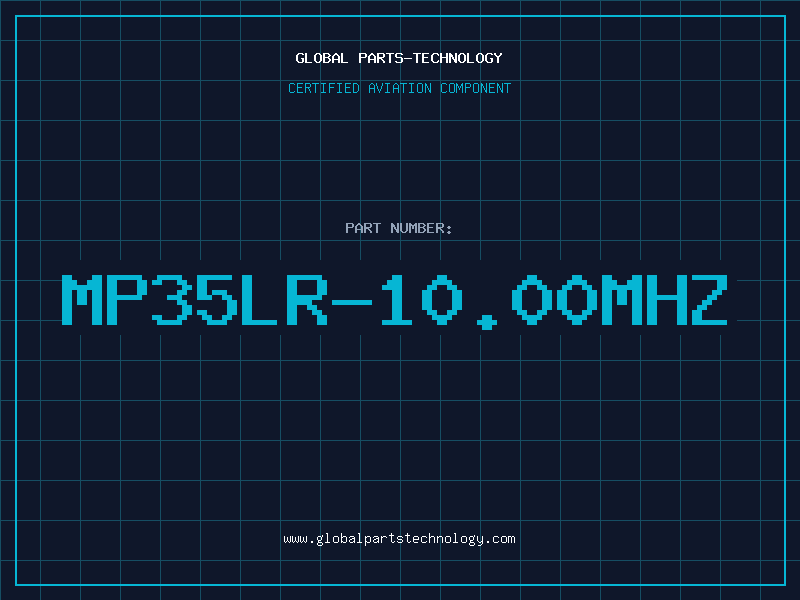Click the 10 digits before the decimal
This screenshot has height=600, width=800.
click(x=422, y=300)
